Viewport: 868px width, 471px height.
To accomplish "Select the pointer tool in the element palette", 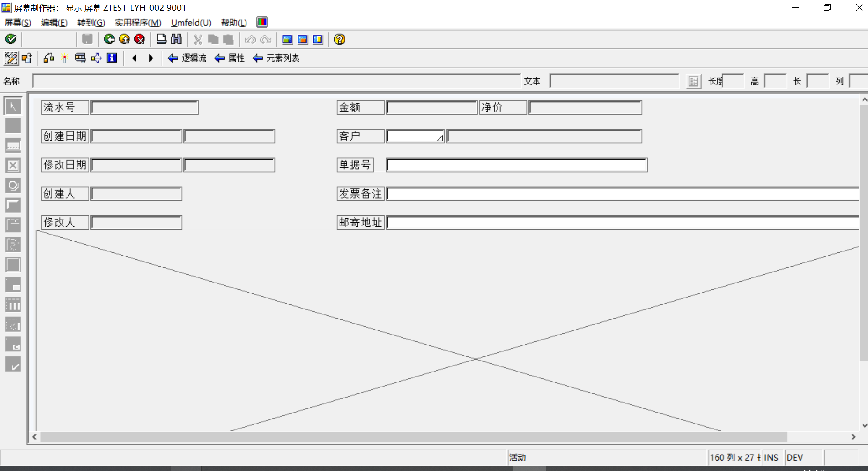I will point(13,105).
